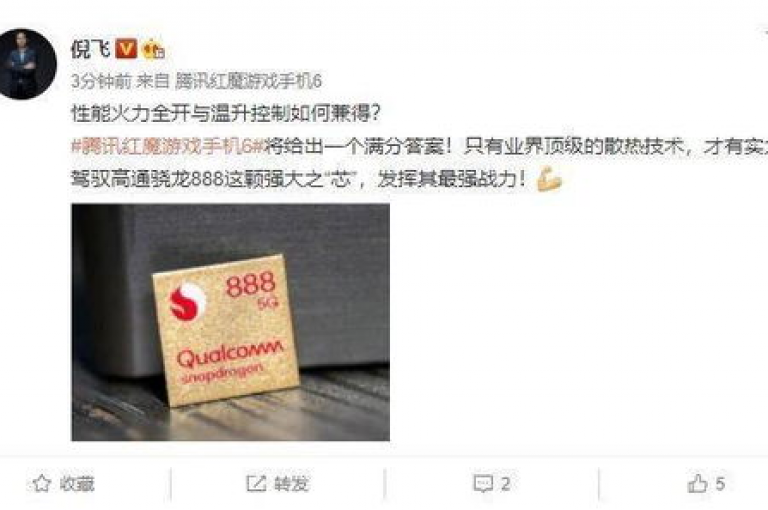Screen dimensions: 768x510
Task: Follow the 腾讯红魔游戏手机6 source device link
Action: 248,81
